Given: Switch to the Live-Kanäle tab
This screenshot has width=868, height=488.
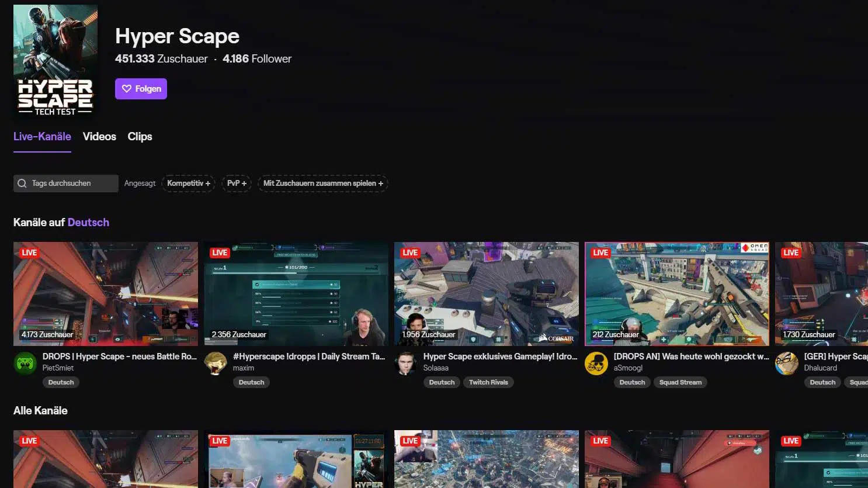Looking at the screenshot, I should [42, 136].
